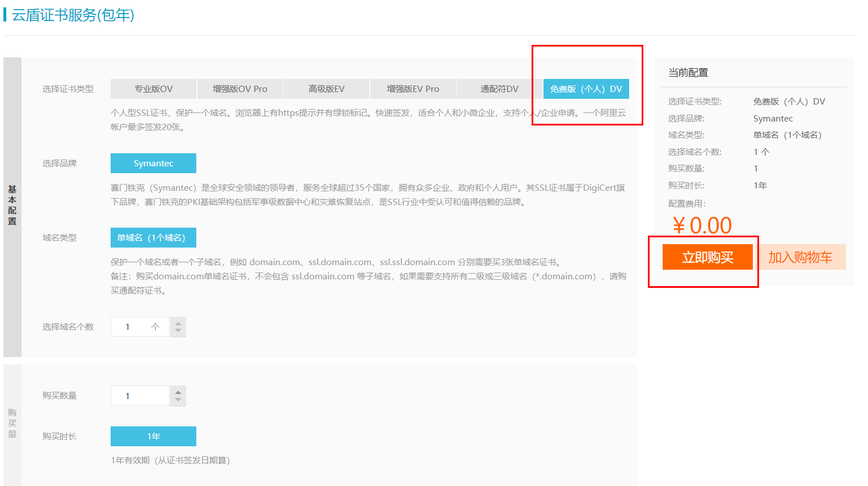Click the 选择品牌 field label
The height and width of the screenshot is (486, 868).
(60, 163)
